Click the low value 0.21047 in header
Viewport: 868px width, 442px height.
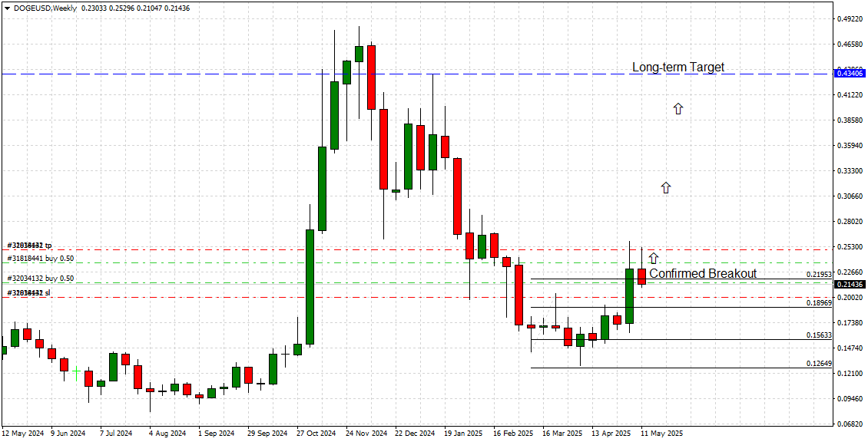[150, 8]
